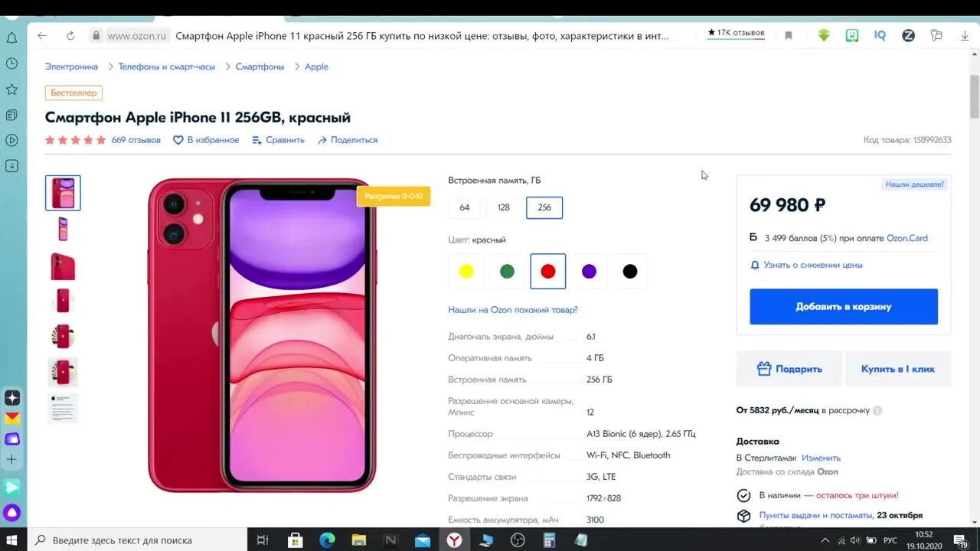Click the Поделиться share link
Screen dimensions: 980x551
click(348, 140)
